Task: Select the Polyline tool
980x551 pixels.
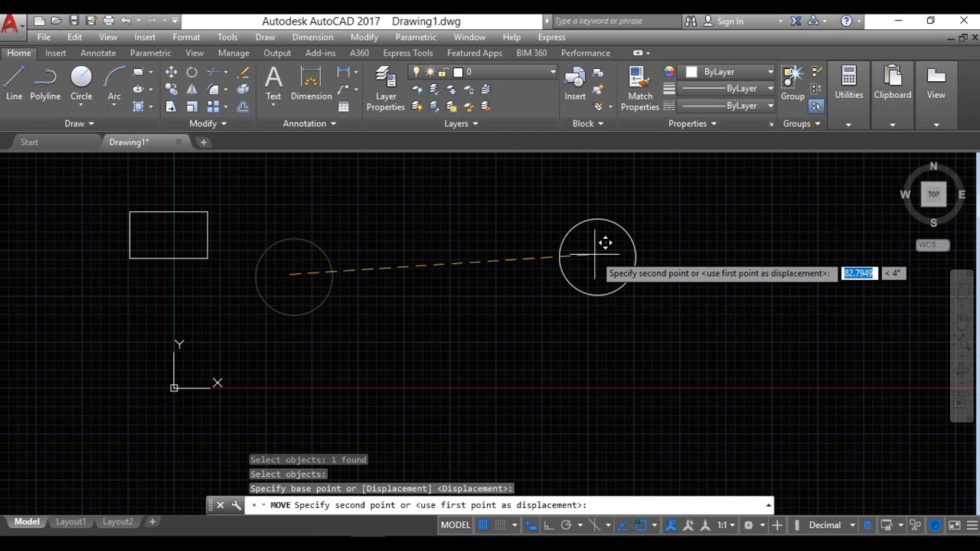Action: [45, 83]
